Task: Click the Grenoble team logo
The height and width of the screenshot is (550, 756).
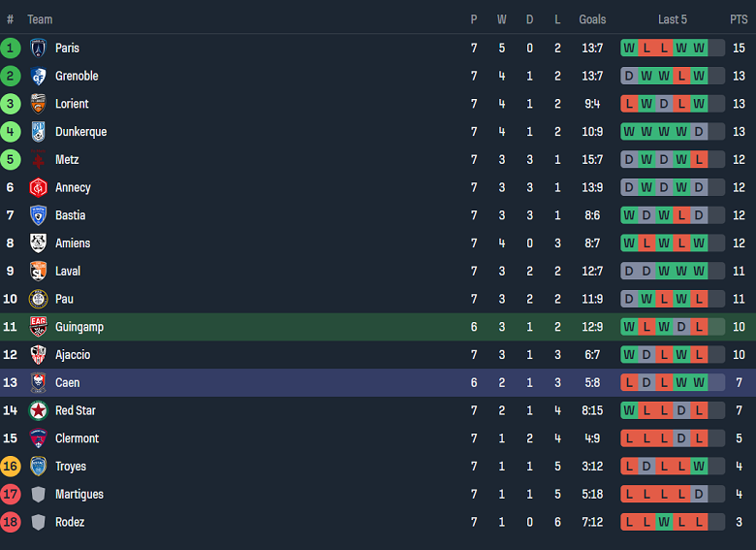Action: coord(39,77)
